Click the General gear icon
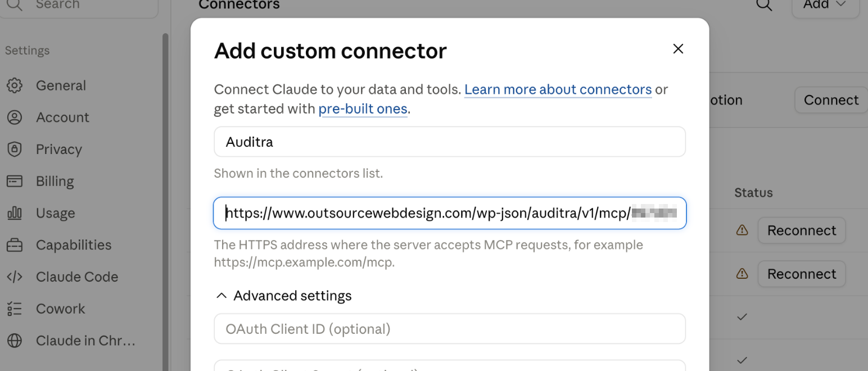 click(x=14, y=85)
